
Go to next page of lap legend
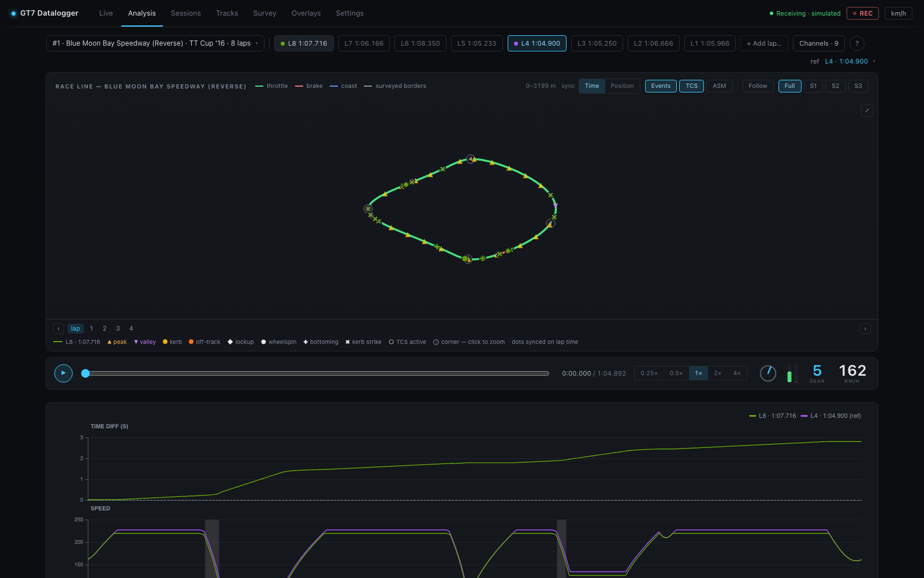point(865,328)
